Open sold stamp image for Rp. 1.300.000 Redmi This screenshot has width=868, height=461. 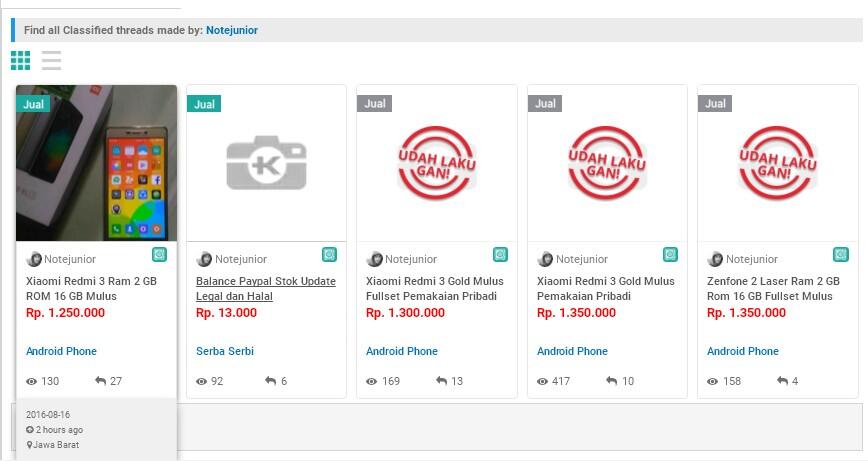pos(437,163)
